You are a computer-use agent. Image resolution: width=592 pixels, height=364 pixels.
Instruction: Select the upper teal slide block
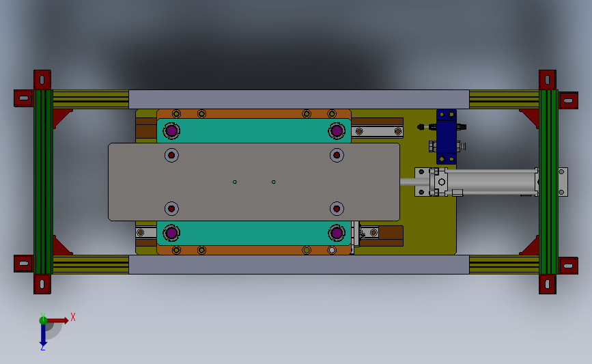pyautogui.click(x=254, y=130)
